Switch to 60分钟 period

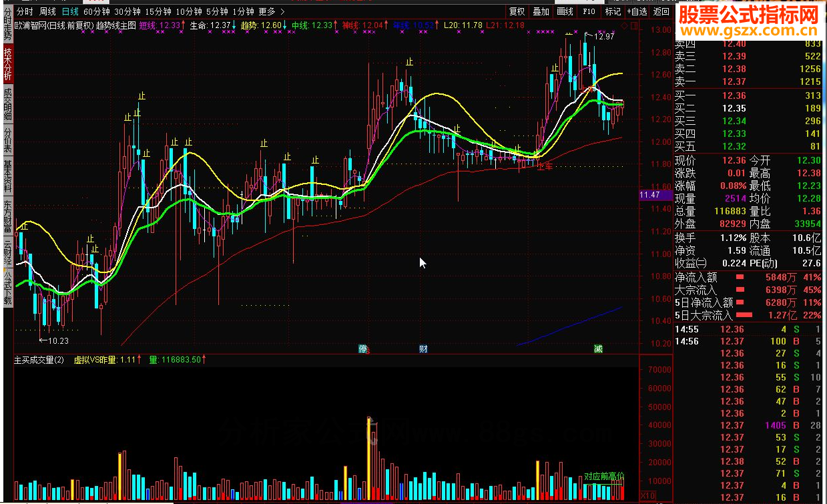coord(97,11)
